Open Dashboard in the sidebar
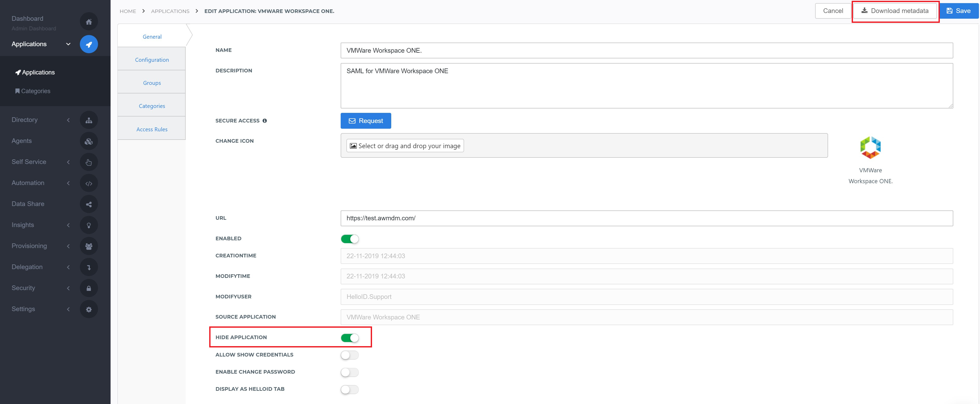The height and width of the screenshot is (404, 980). [x=27, y=19]
